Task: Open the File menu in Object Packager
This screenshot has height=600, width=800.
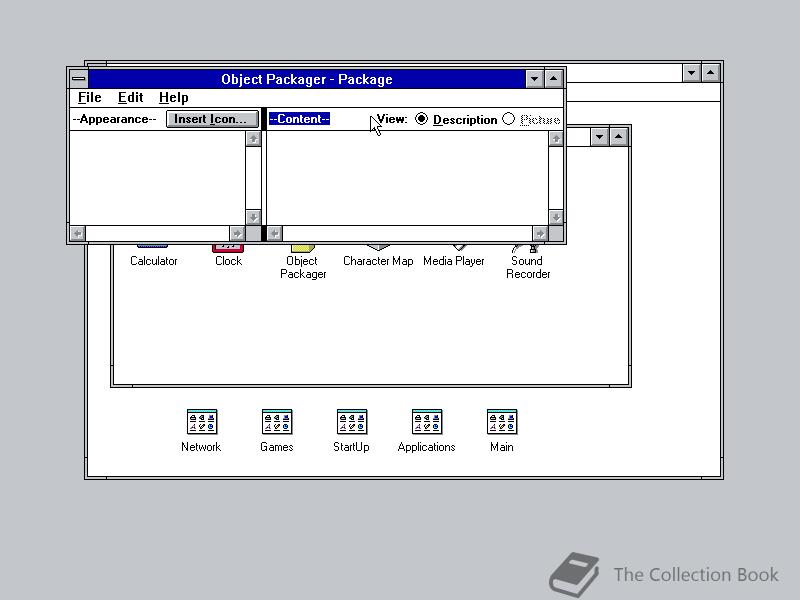Action: coord(89,97)
